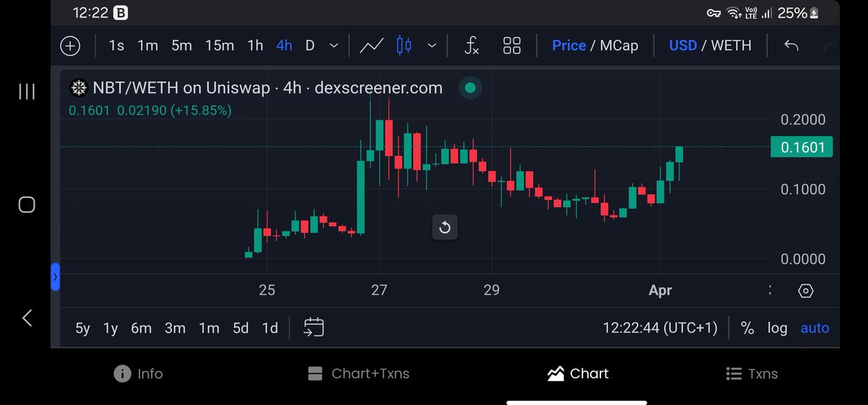Set range to 1m in bottom bar

tap(209, 328)
